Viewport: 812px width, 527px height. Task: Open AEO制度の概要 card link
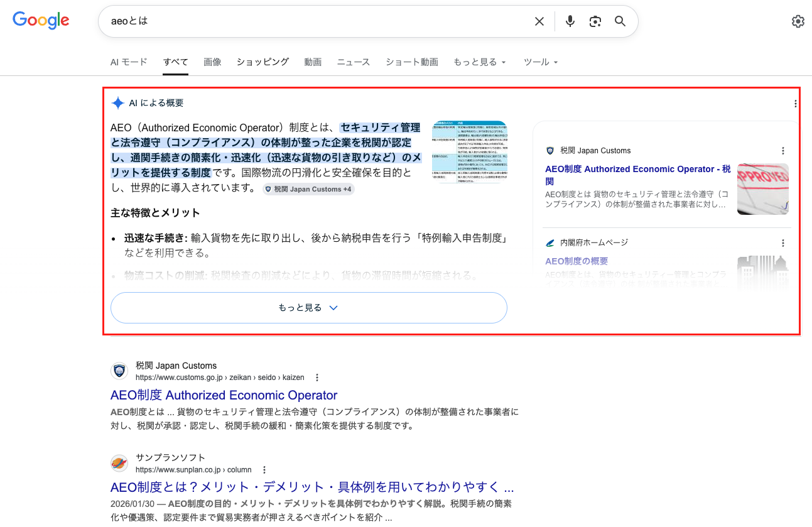577,261
